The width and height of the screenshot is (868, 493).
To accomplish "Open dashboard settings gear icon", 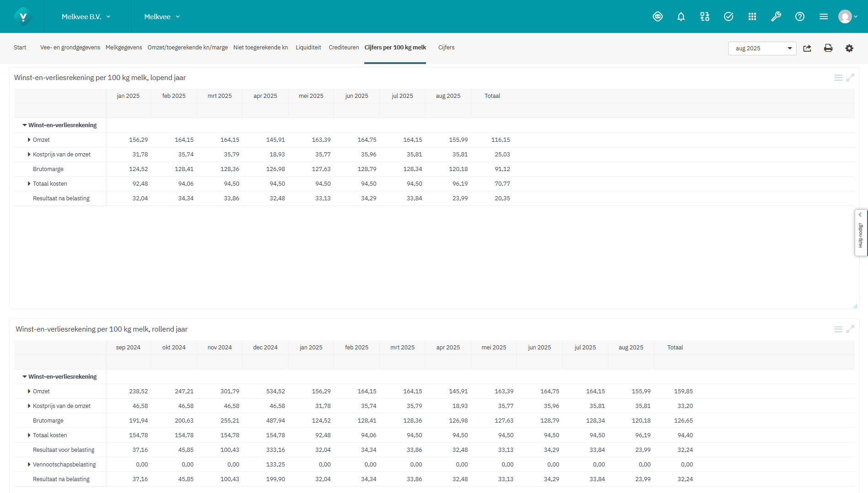I will coord(849,48).
